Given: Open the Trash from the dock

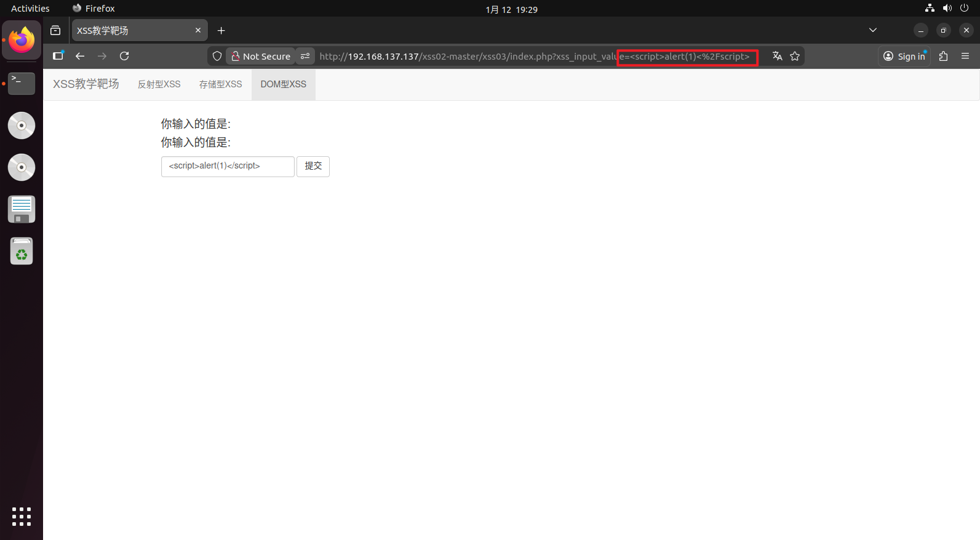Looking at the screenshot, I should point(22,251).
